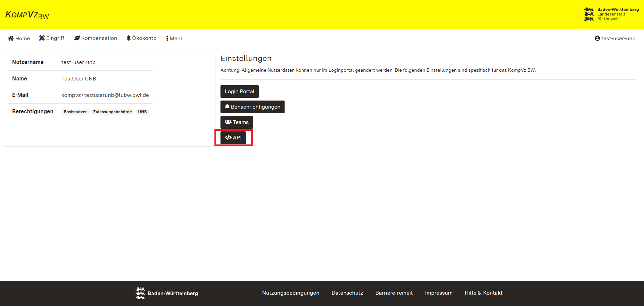Open the Login Portal button
This screenshot has height=306, width=644.
pyautogui.click(x=239, y=91)
